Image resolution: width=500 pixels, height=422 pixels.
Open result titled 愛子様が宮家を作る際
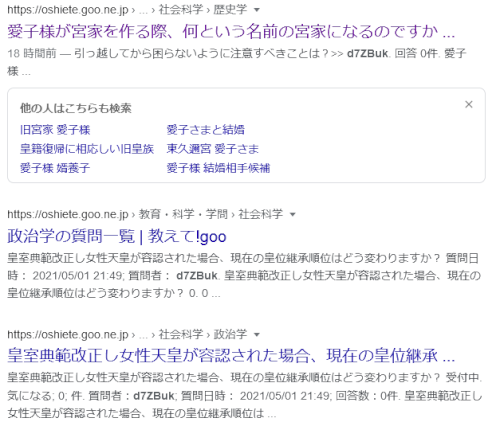click(x=231, y=32)
